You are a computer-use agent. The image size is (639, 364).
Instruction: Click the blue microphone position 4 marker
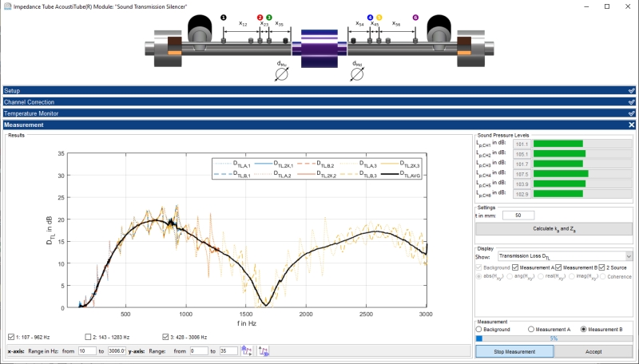(x=369, y=17)
